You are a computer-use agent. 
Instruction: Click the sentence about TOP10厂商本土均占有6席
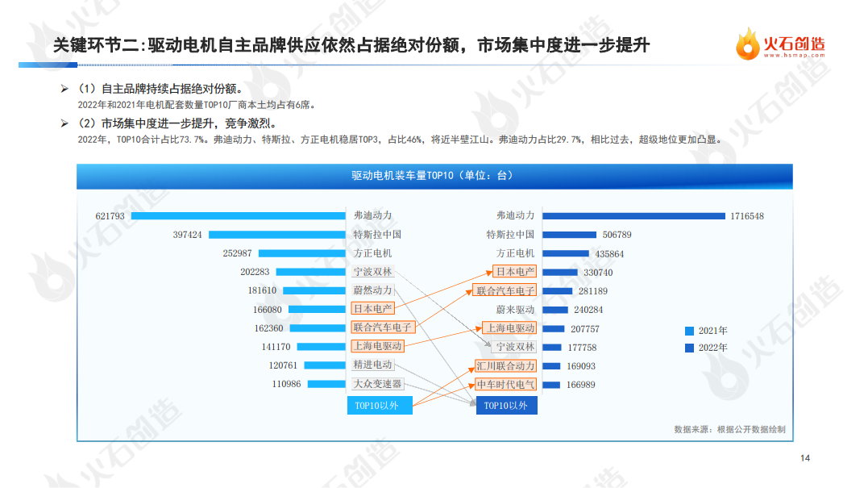click(197, 105)
